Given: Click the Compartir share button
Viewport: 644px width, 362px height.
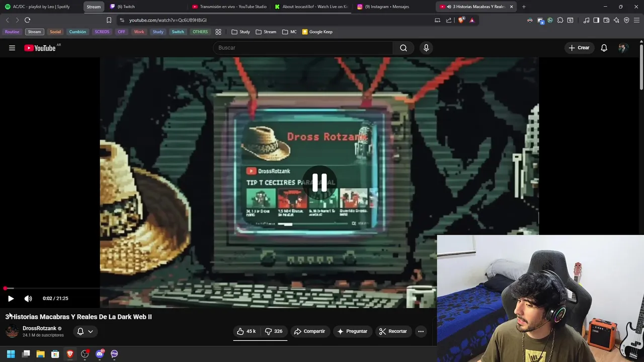Looking at the screenshot, I should pyautogui.click(x=309, y=331).
